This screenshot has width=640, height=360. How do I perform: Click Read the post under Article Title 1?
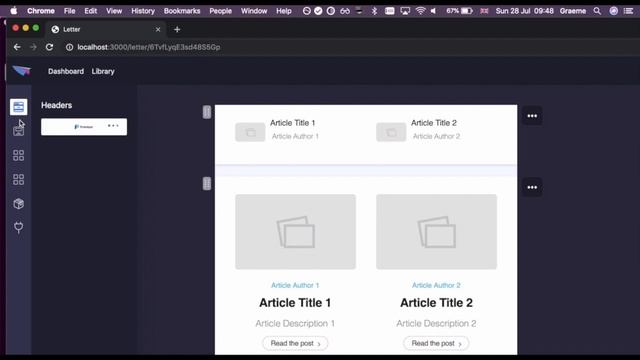[x=295, y=343]
